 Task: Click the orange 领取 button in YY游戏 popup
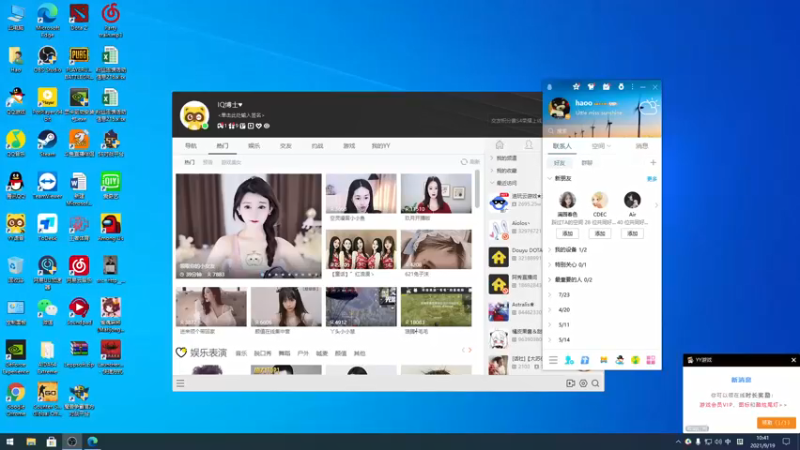click(776, 423)
